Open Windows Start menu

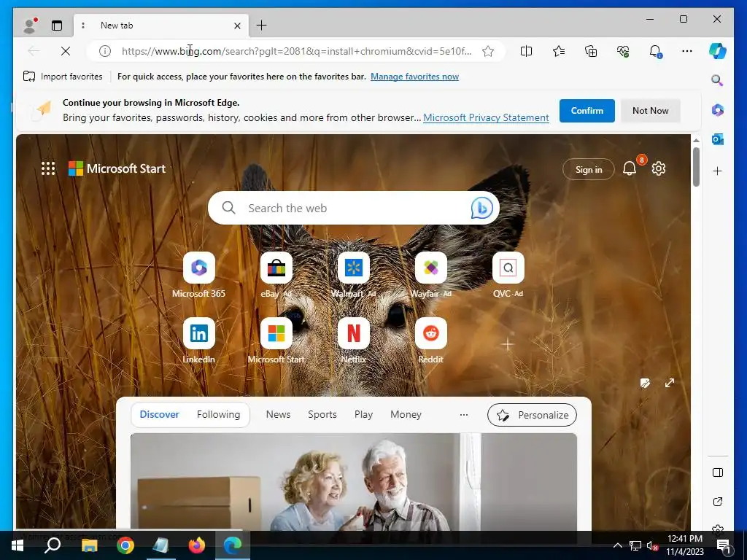pyautogui.click(x=18, y=545)
